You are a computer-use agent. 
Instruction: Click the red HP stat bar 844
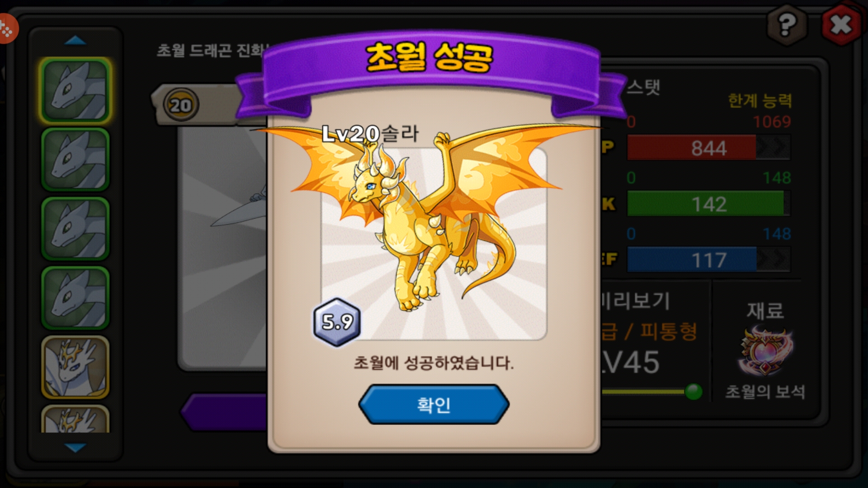coord(709,148)
